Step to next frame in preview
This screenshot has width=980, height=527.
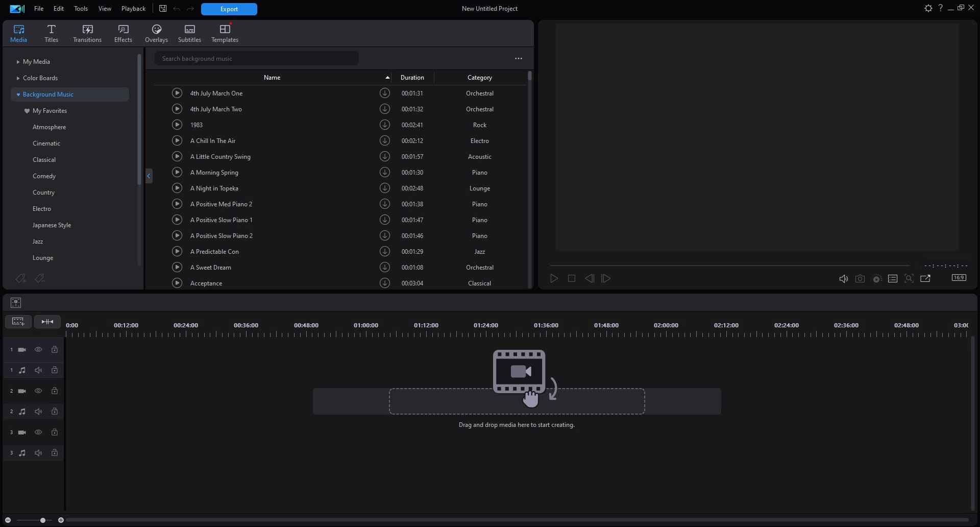tap(606, 278)
